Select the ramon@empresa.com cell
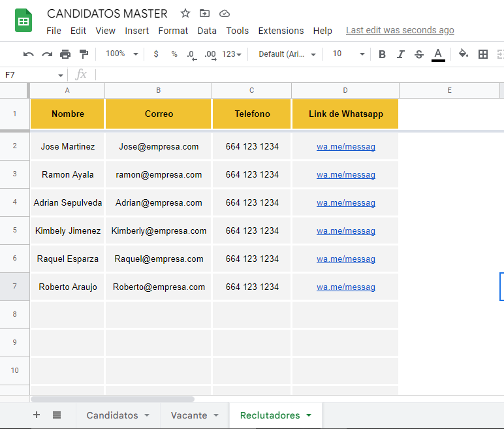The image size is (504, 429). (x=159, y=174)
